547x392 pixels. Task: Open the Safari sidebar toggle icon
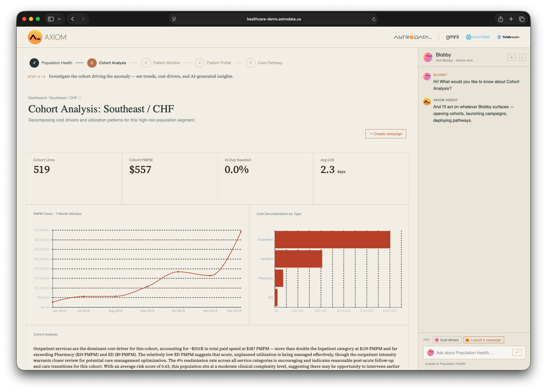(x=51, y=19)
